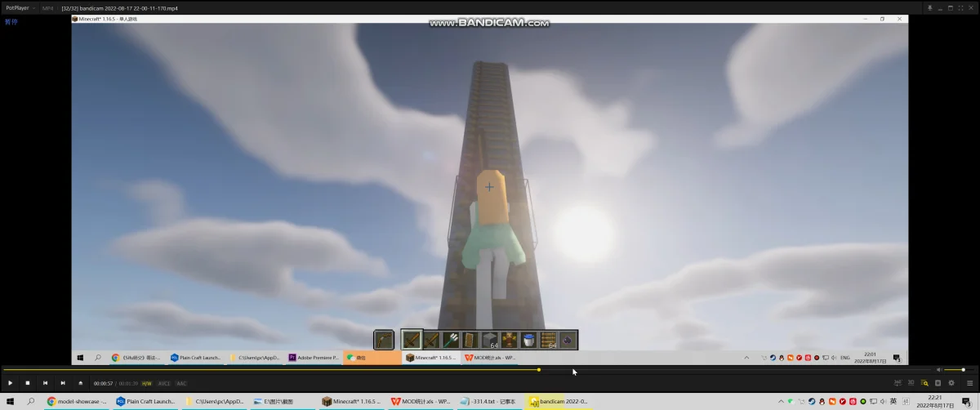The height and width of the screenshot is (410, 980).
Task: Open PotPlayer preferences gear icon
Action: click(x=951, y=382)
